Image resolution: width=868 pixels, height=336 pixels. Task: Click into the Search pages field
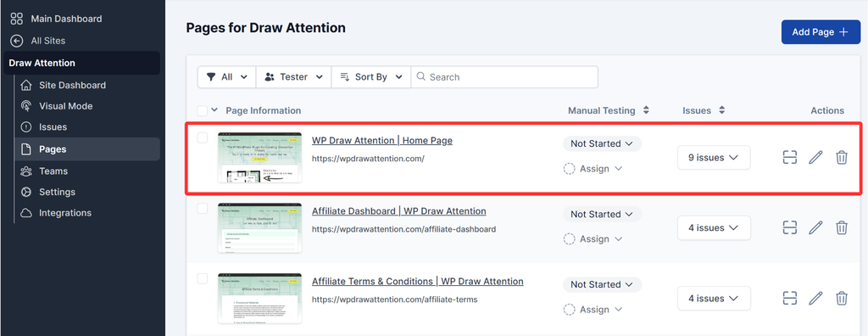click(x=504, y=77)
